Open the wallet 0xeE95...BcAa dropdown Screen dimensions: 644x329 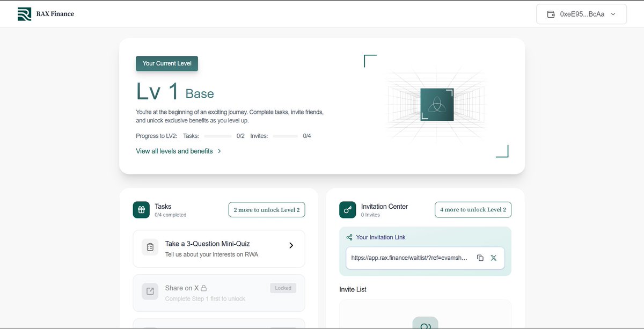click(x=581, y=14)
